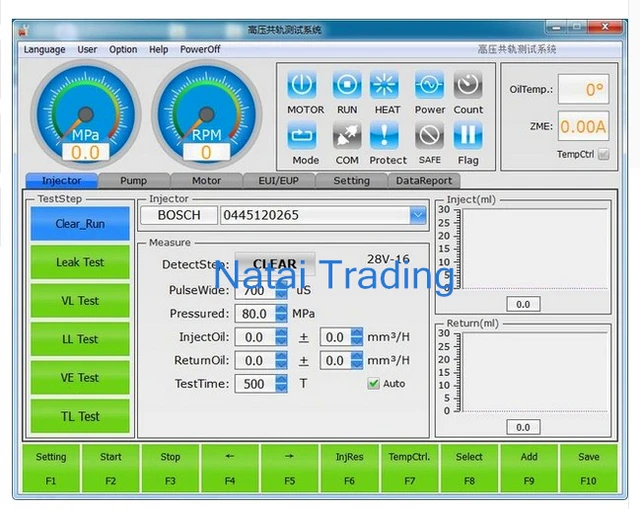Click the Inject(ml) level bar chart
The width and height of the screenshot is (640, 509).
[534, 249]
